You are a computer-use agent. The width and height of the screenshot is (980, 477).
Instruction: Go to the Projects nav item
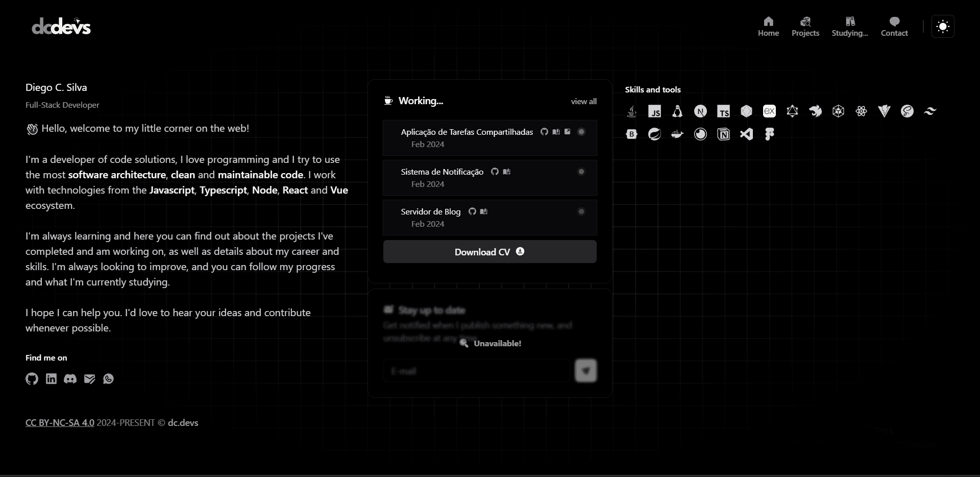[x=805, y=27]
